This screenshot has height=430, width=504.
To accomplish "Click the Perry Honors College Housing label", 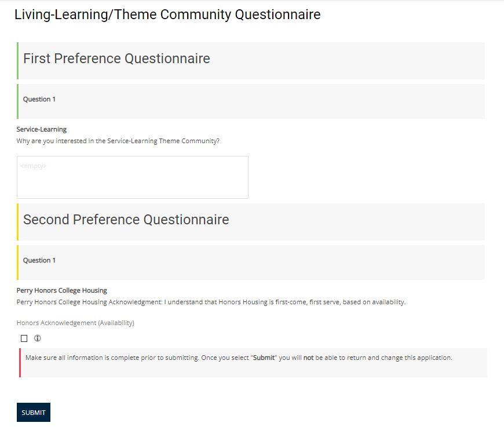I will pyautogui.click(x=61, y=290).
